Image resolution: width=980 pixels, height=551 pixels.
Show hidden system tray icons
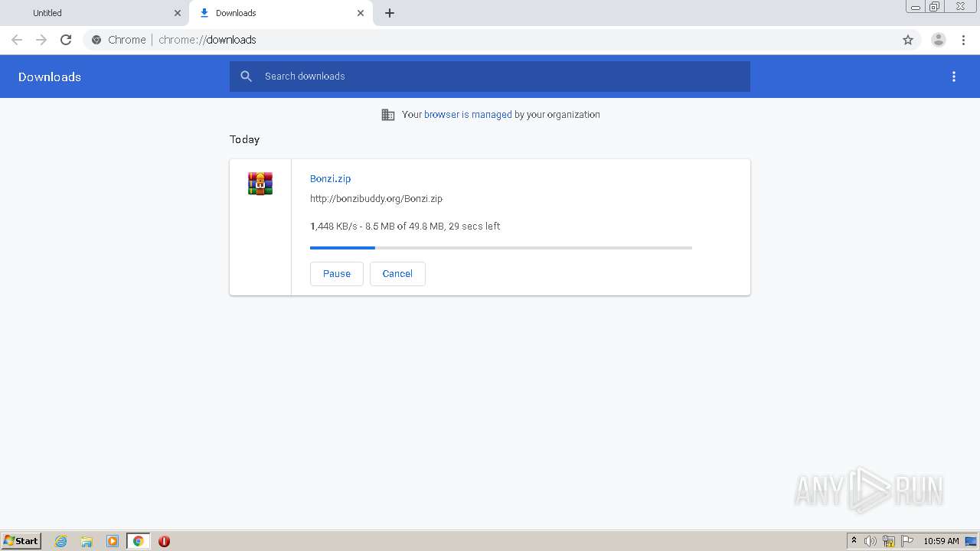(x=854, y=541)
